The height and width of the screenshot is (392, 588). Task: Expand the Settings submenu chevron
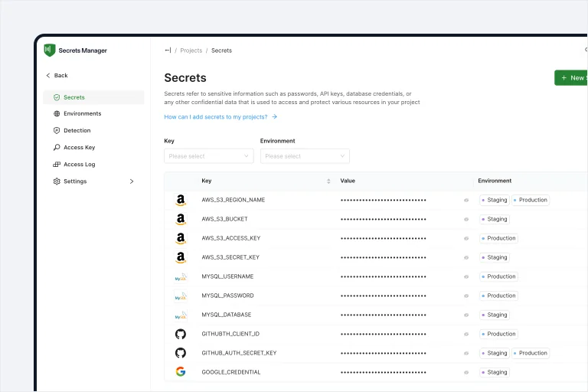pyautogui.click(x=132, y=181)
